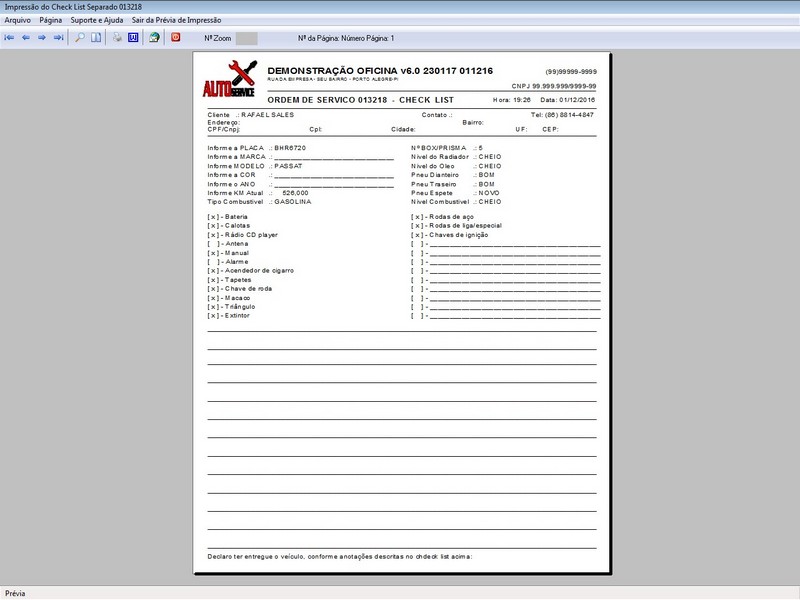Click the Extintor checklist line
800x600 pixels.
[x=229, y=316]
